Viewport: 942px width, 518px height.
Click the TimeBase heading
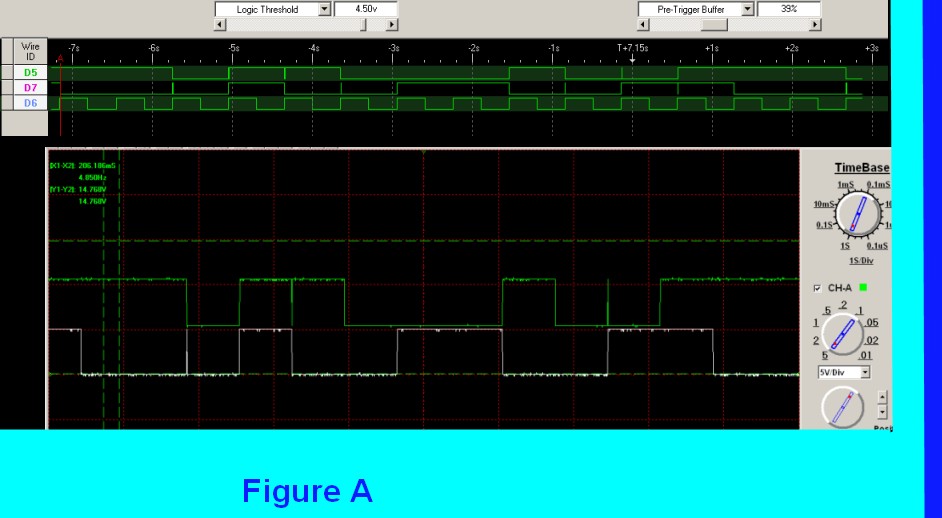click(x=861, y=168)
